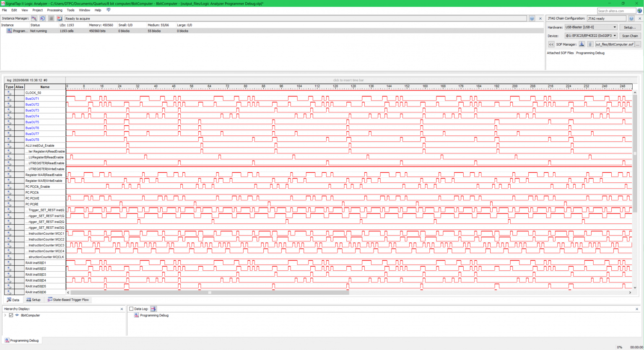
Task: Click the Programming Debug instance icon
Action: pyautogui.click(x=9, y=31)
